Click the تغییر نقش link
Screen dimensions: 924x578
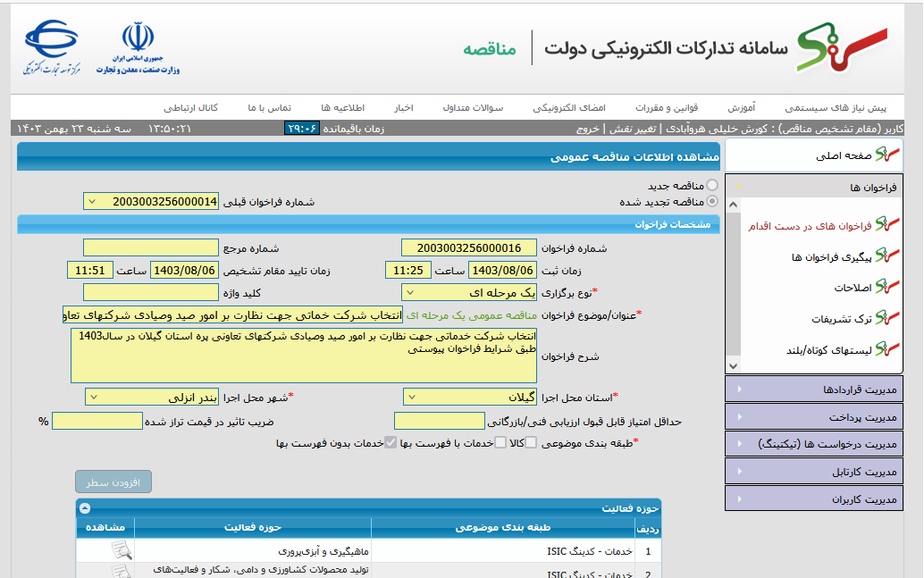pyautogui.click(x=633, y=129)
